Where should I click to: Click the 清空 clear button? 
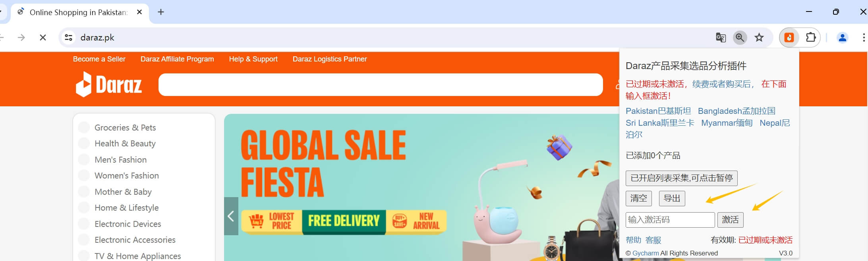coord(638,198)
